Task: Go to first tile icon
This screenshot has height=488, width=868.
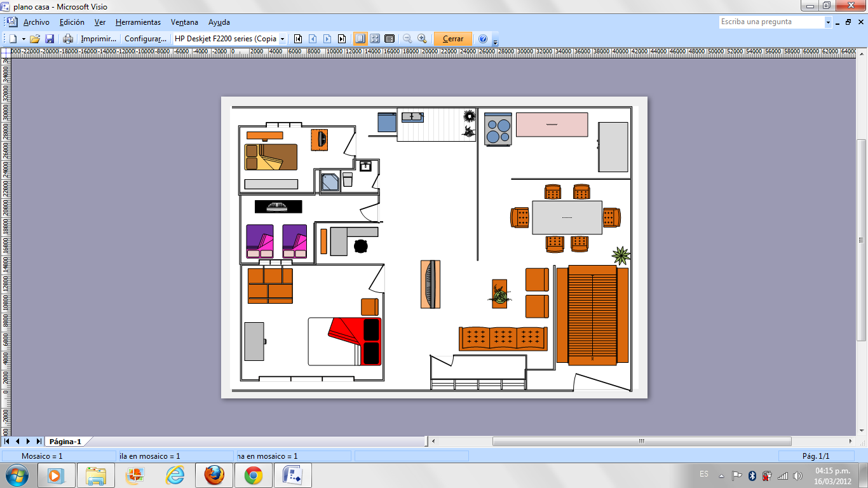Action: tap(297, 39)
